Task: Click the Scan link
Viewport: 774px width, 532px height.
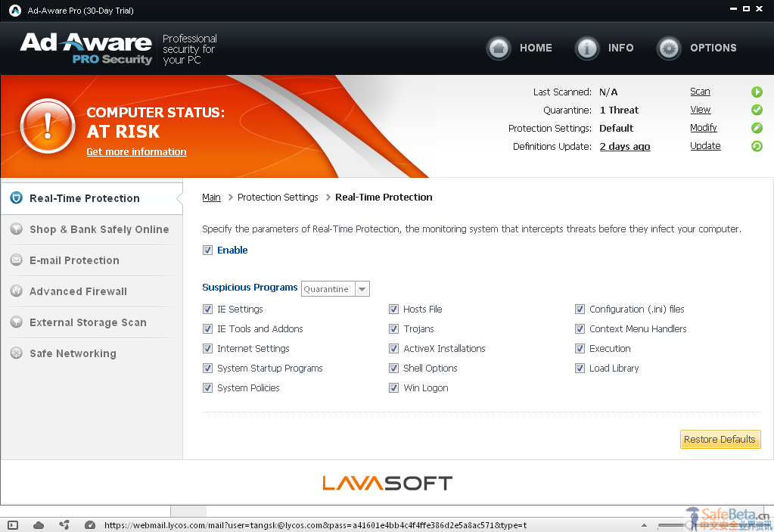Action: tap(700, 92)
